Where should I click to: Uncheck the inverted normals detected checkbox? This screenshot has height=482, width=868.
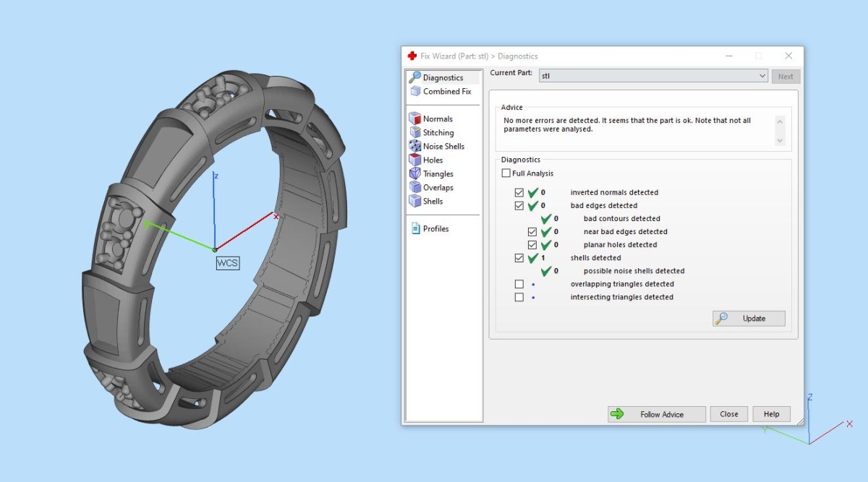519,193
